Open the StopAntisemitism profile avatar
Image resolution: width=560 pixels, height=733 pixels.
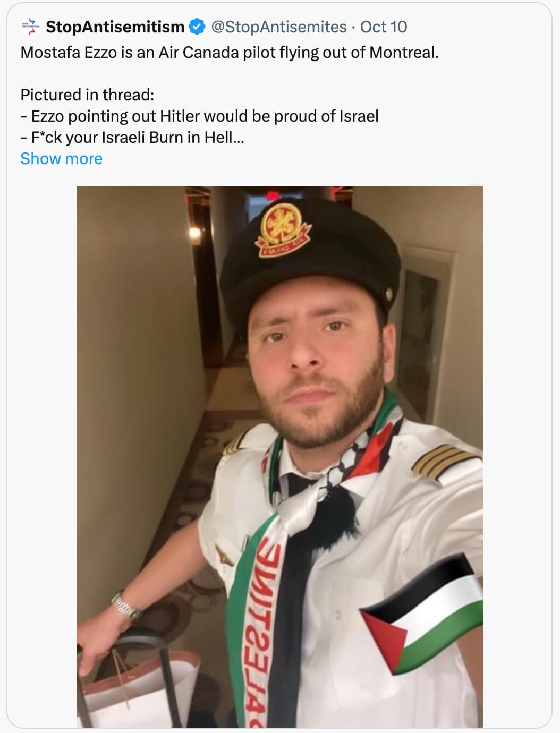tap(30, 27)
